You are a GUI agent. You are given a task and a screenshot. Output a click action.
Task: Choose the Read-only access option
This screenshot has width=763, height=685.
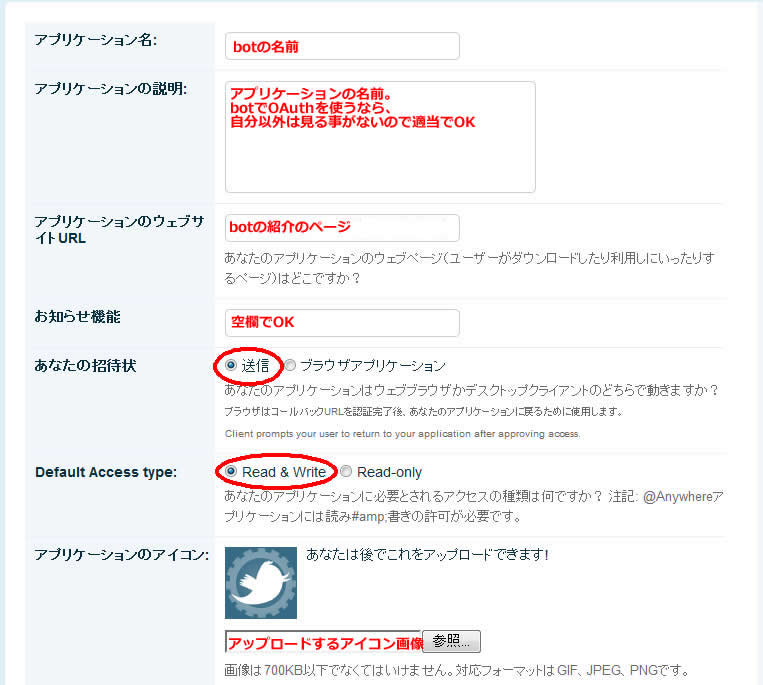[x=346, y=471]
